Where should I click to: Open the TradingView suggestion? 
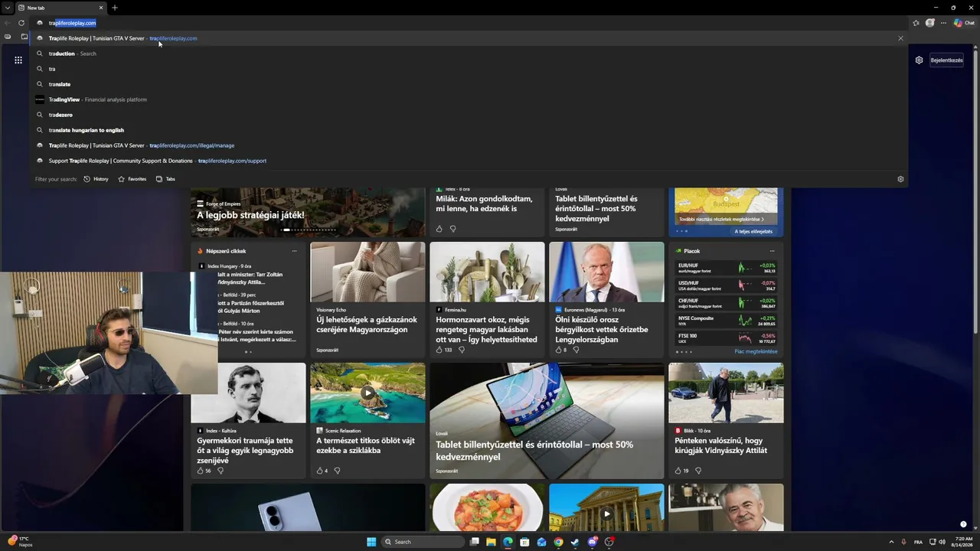click(469, 99)
